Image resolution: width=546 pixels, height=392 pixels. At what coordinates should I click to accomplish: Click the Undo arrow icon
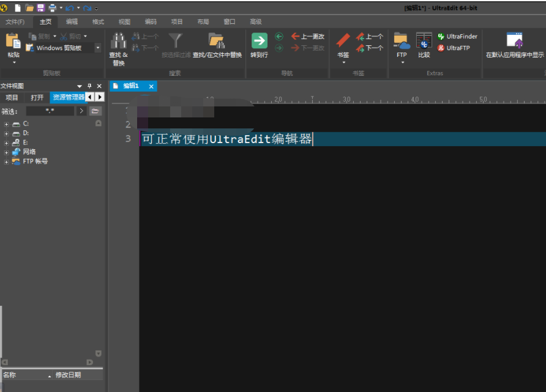tap(70, 8)
